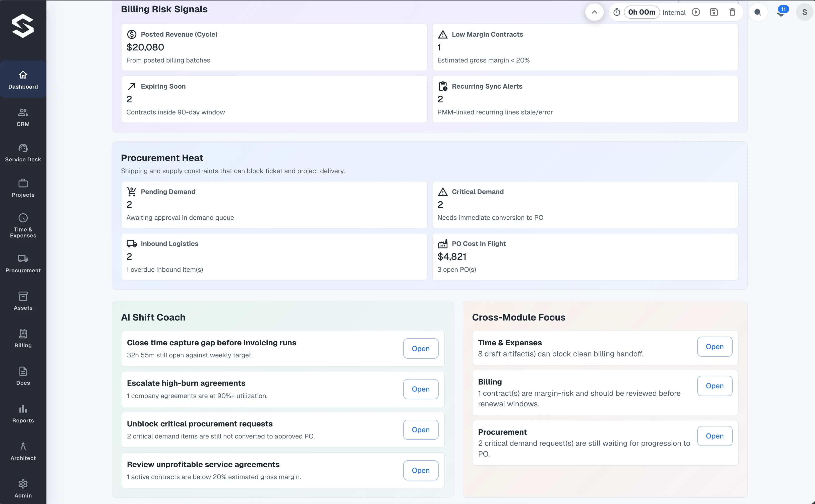View notifications via the bell icon

(781, 12)
